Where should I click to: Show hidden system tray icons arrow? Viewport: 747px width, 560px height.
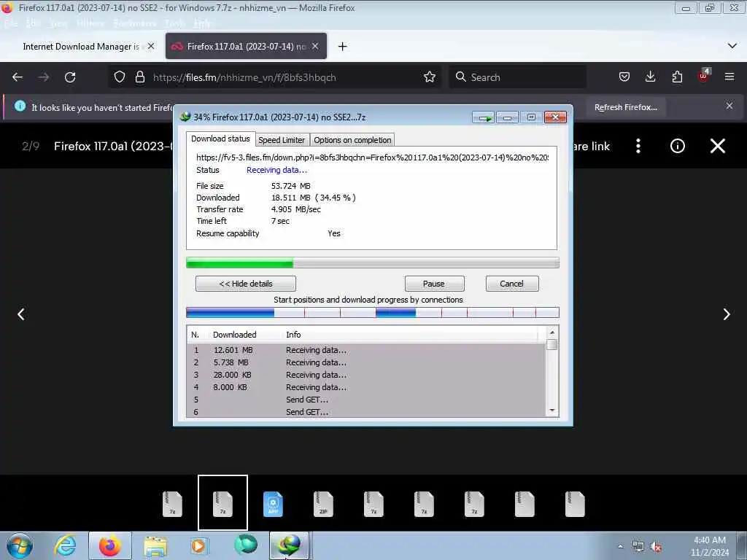point(620,547)
